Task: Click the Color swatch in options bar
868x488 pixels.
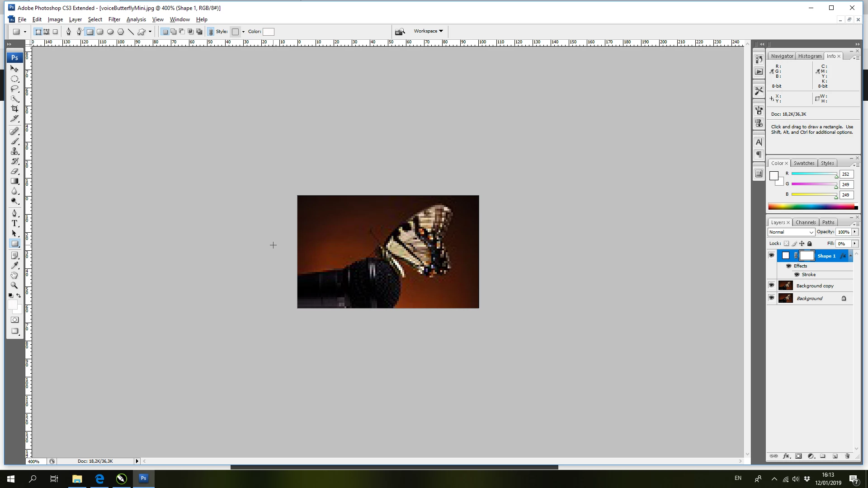Action: (269, 32)
